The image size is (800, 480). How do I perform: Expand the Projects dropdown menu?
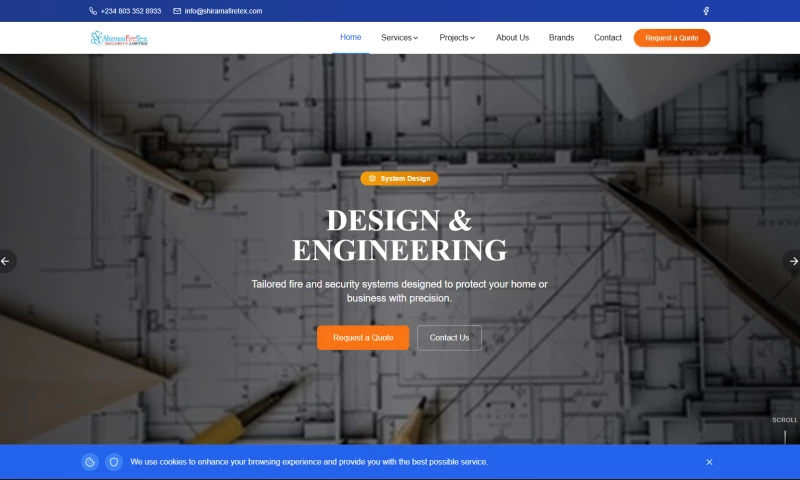point(457,38)
